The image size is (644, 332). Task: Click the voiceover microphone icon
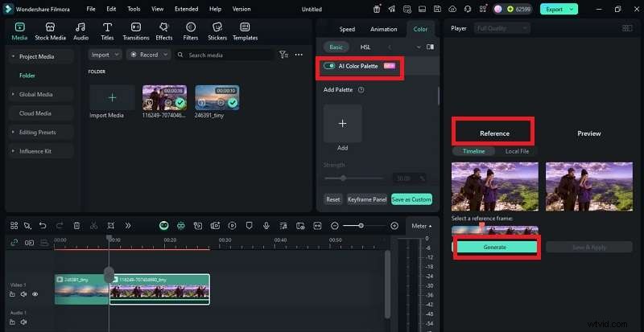click(266, 225)
